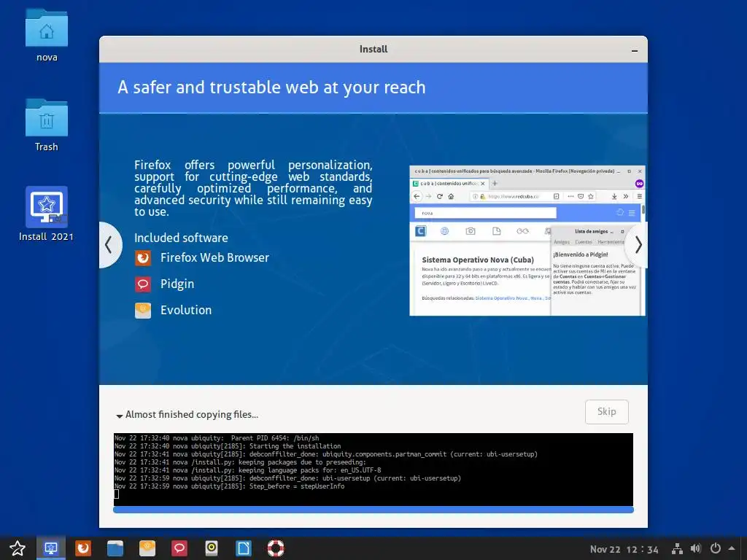Screen dimensions: 747x560
Task: Select the Pidgin software label
Action: [x=177, y=284]
